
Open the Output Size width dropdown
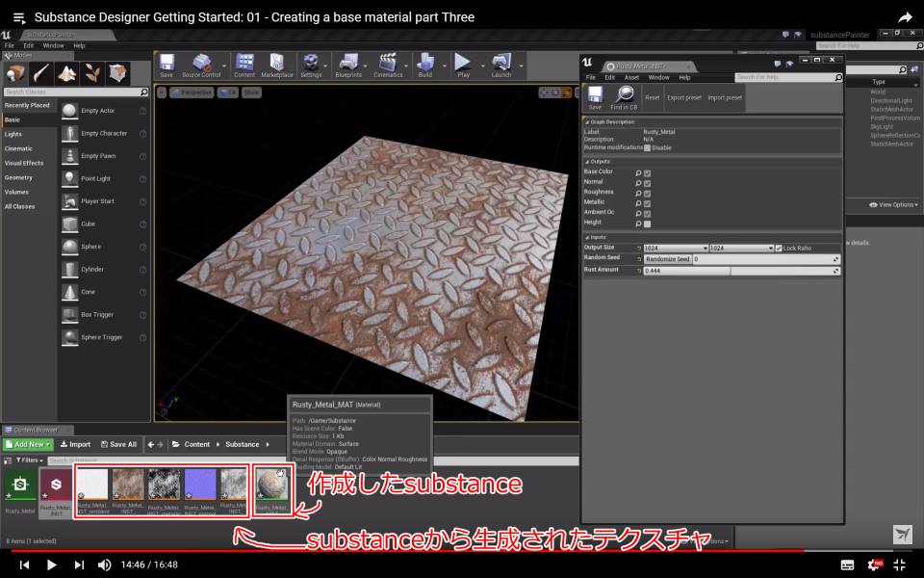point(676,249)
